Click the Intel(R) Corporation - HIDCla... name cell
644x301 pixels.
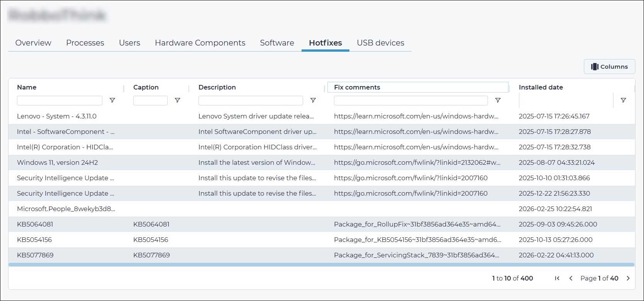point(65,147)
